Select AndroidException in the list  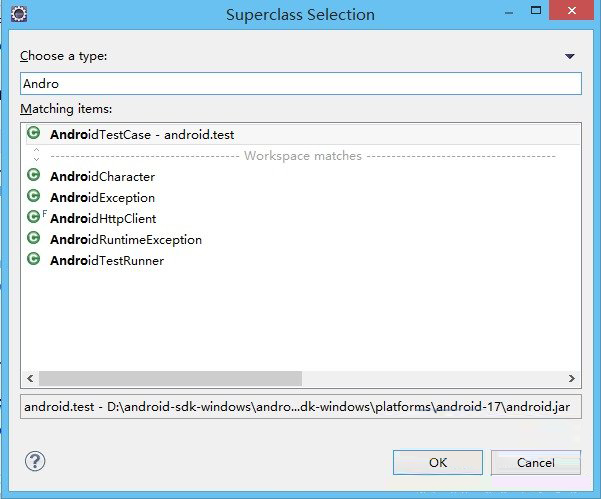[x=102, y=198]
